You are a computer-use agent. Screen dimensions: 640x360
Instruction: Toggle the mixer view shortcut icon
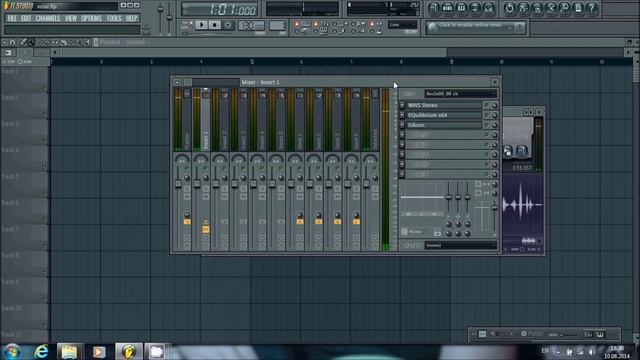click(x=488, y=8)
